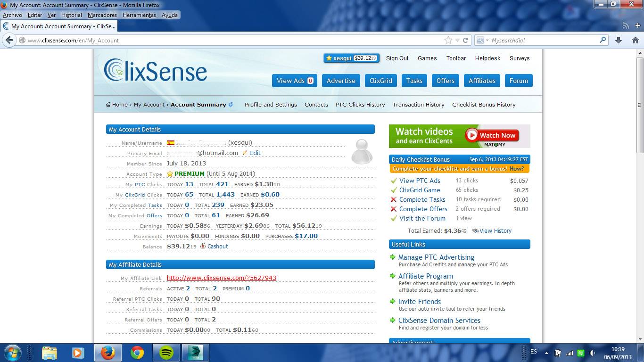The image size is (644, 362).
Task: Visit the Forum button
Action: [x=519, y=81]
